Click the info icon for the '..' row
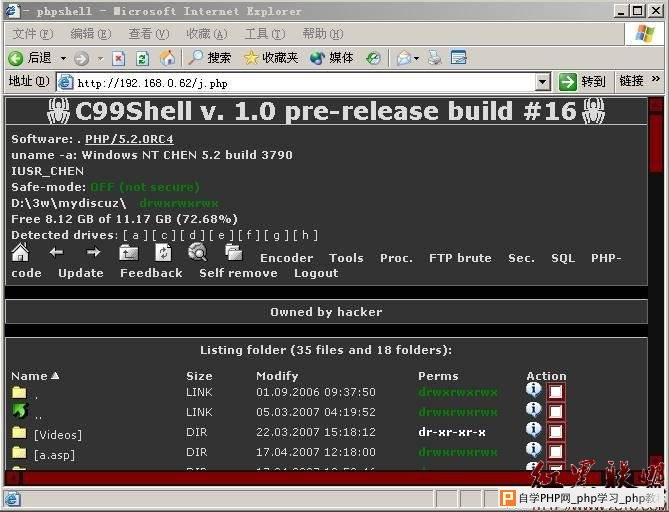 pos(533,410)
